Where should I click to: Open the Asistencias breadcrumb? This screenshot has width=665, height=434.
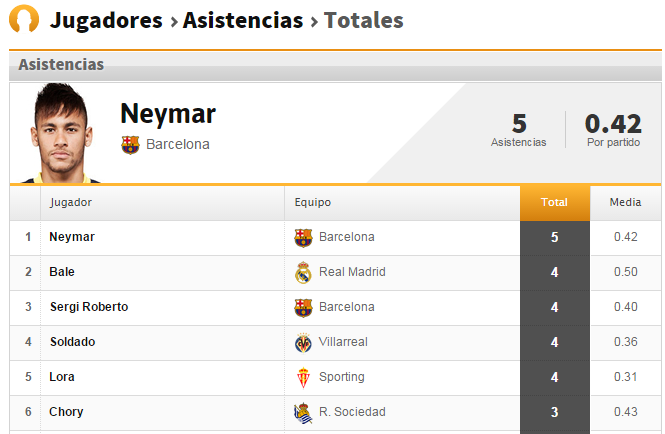point(243,20)
